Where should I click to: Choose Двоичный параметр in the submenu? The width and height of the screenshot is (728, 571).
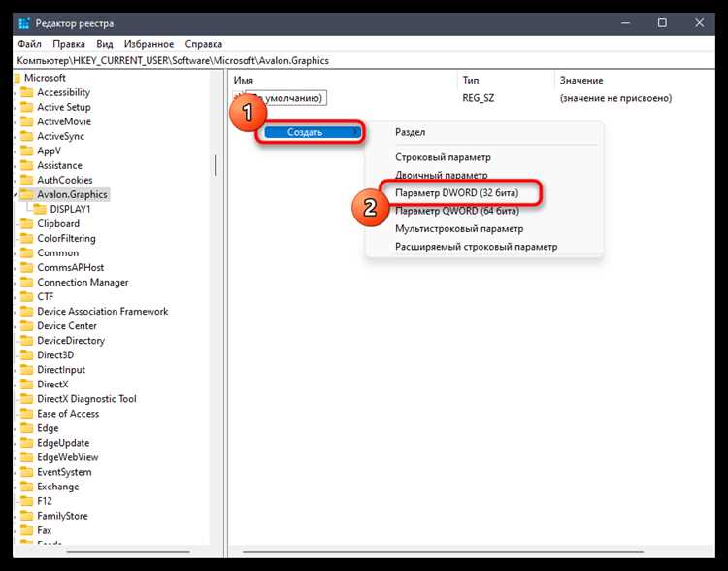tap(441, 175)
